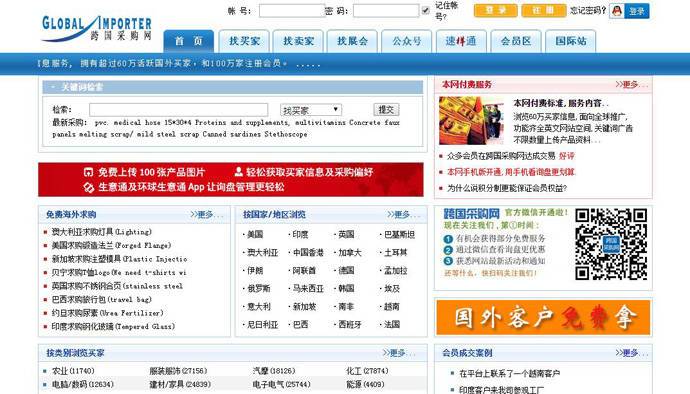Open 印度求购钢化玻璃 (Tempered Glass) listing
The image size is (690, 394).
[x=113, y=327]
